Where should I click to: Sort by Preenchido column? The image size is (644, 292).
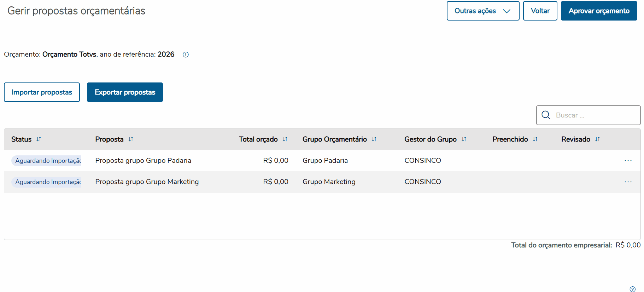point(535,139)
